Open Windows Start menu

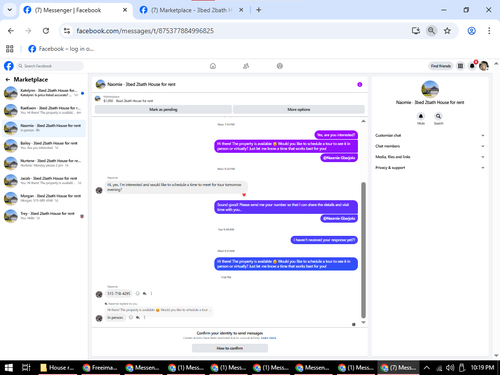tap(9, 368)
